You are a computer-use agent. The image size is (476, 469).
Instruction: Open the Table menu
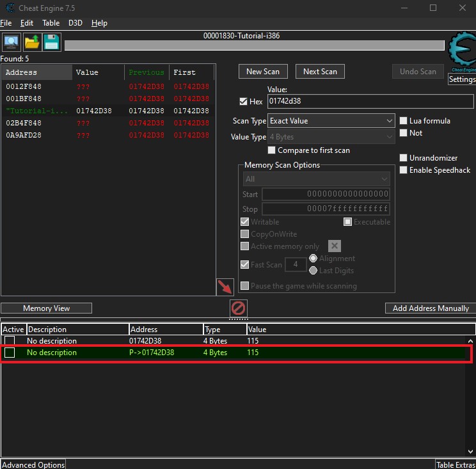pyautogui.click(x=51, y=23)
